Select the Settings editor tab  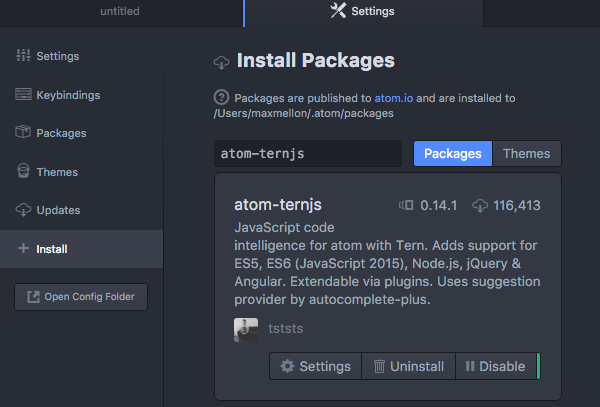[x=363, y=11]
